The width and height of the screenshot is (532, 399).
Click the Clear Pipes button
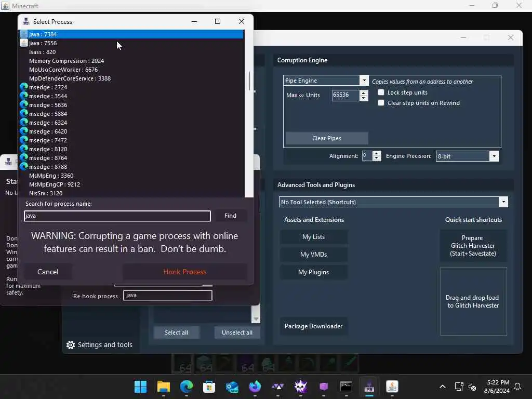tap(327, 138)
